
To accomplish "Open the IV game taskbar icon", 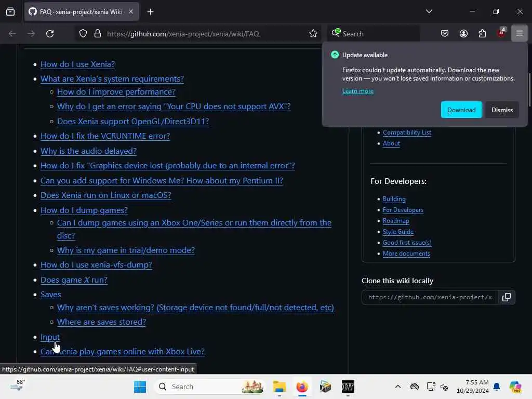I will [348, 387].
